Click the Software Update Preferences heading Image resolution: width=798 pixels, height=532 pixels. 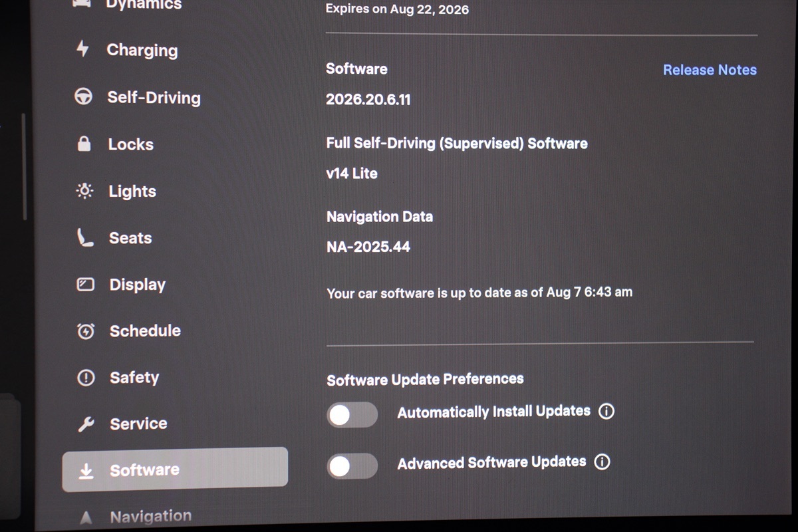click(425, 380)
